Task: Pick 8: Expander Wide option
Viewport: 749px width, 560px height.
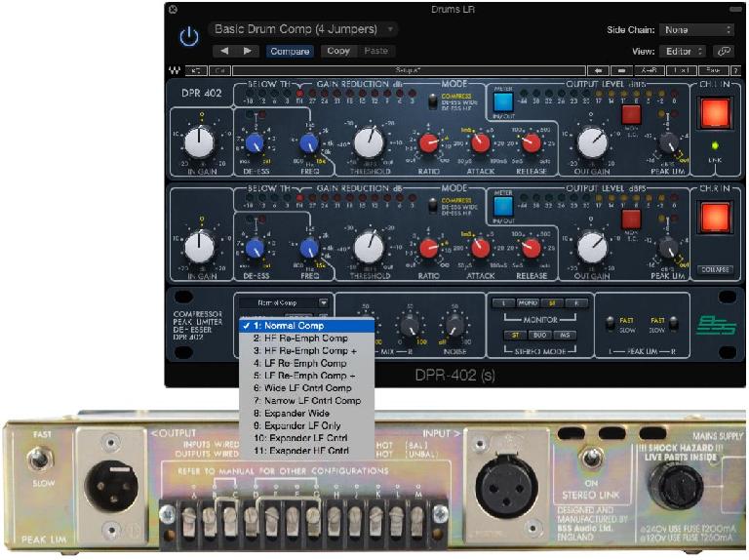Action: pos(306,413)
